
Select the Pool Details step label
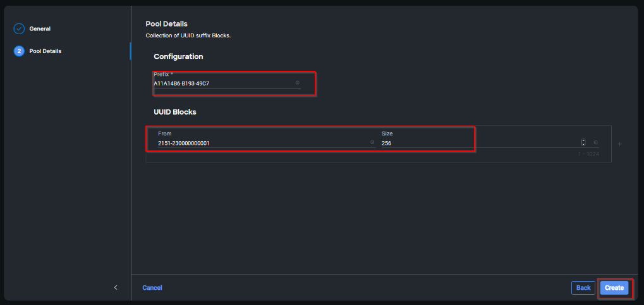click(46, 51)
